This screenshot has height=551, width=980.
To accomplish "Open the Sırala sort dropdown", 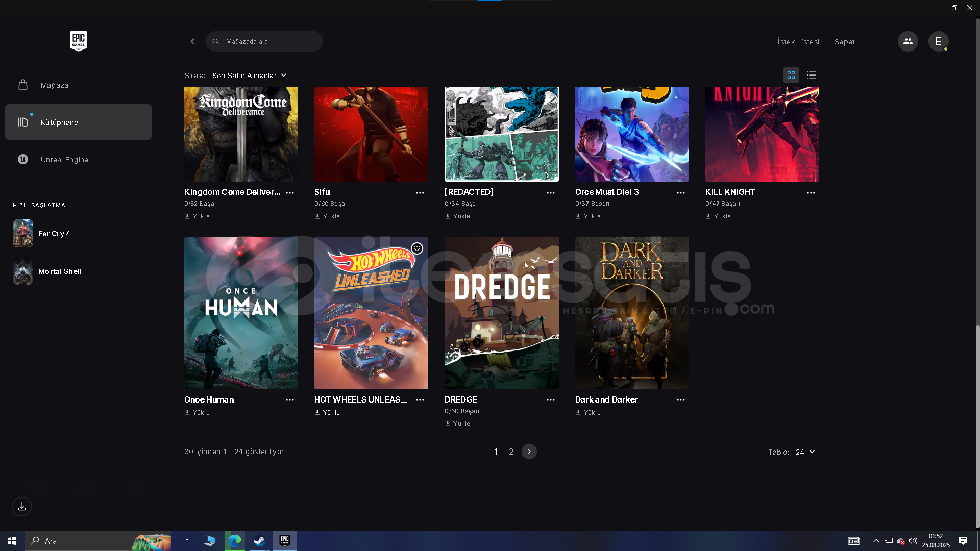I will pyautogui.click(x=250, y=76).
